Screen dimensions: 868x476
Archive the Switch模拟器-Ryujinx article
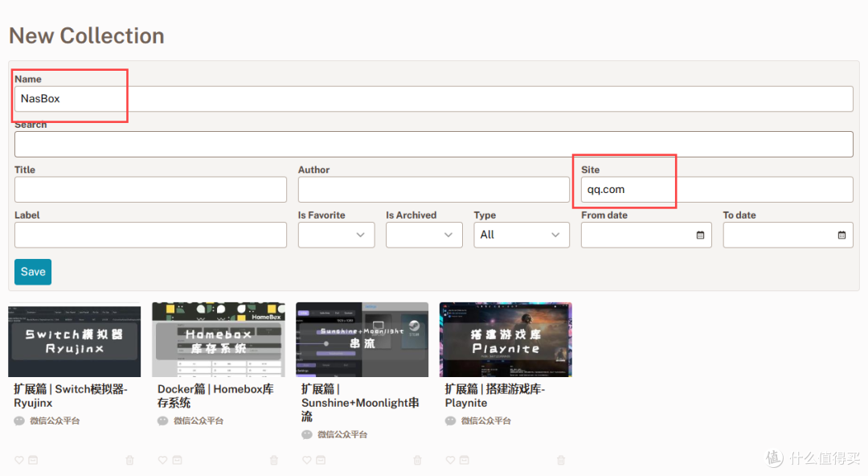[x=33, y=460]
